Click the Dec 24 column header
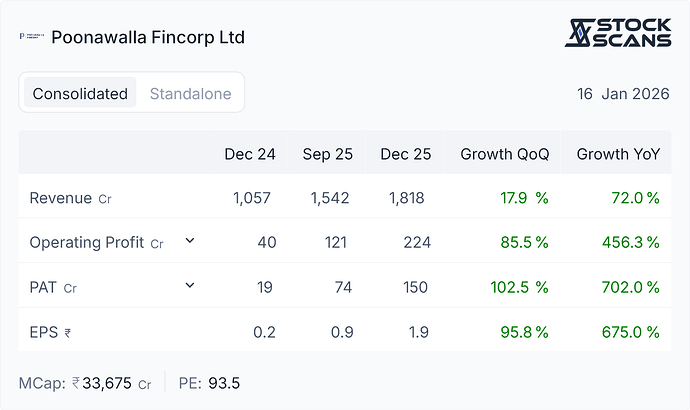Viewport: 690px width, 410px height. [250, 154]
